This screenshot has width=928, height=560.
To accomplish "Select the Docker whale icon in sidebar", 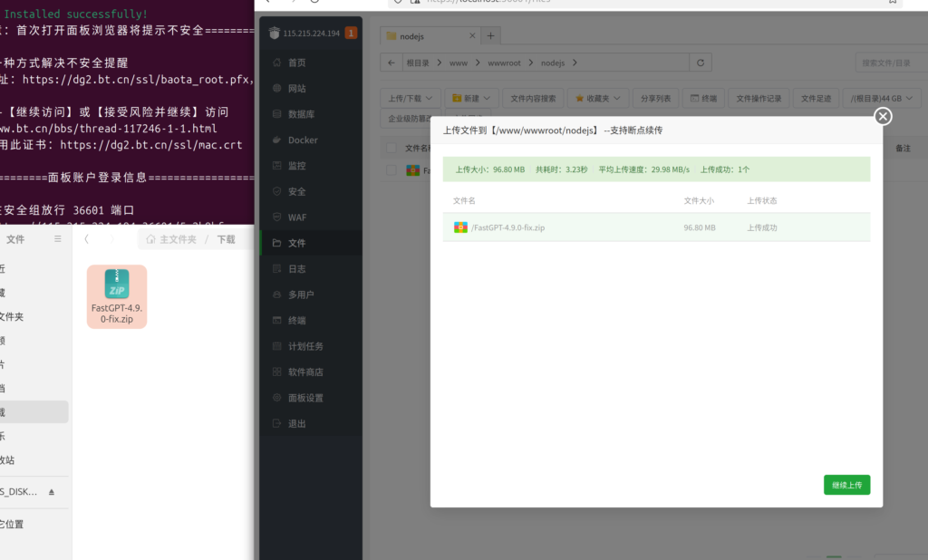I will [276, 140].
